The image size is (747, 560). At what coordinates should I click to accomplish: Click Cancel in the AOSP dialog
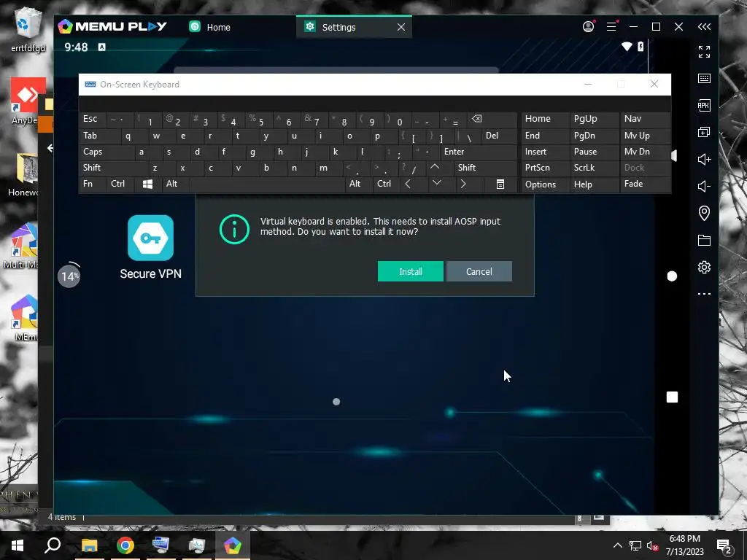pyautogui.click(x=479, y=271)
